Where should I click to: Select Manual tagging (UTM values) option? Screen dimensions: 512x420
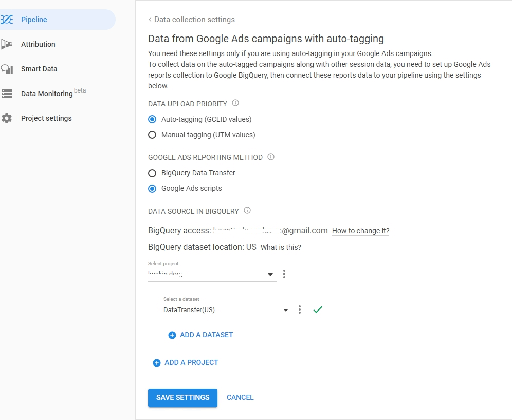click(x=152, y=135)
